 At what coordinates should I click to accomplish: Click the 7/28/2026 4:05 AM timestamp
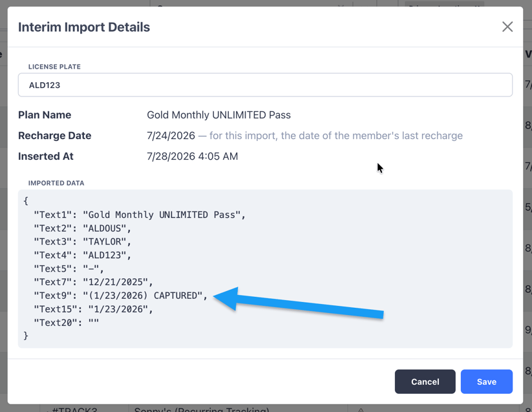coord(192,157)
